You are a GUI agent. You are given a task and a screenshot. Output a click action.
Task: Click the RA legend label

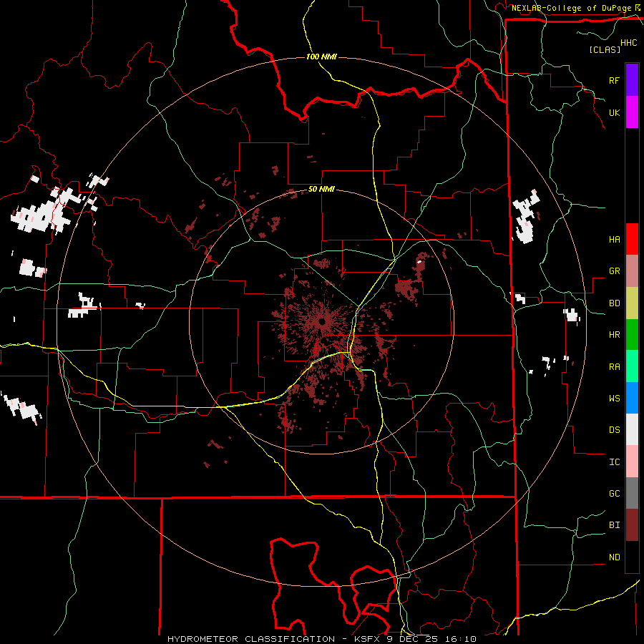click(x=614, y=367)
